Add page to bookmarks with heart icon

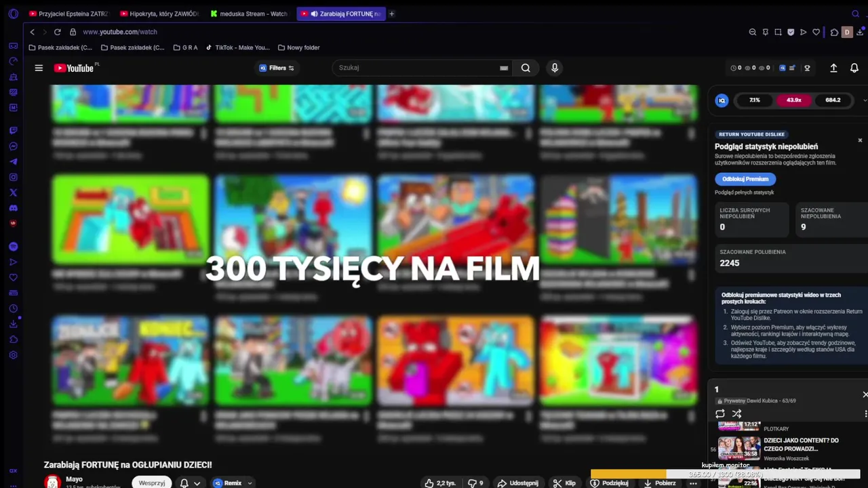(816, 32)
